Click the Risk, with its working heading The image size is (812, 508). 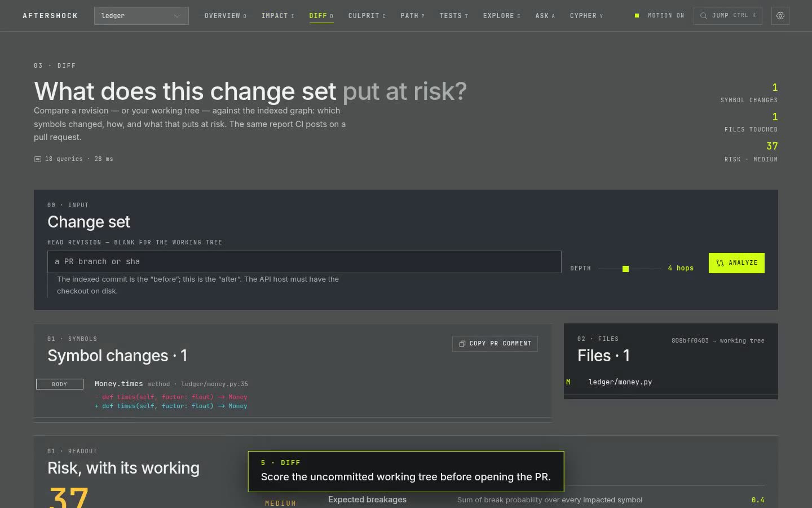[123, 468]
